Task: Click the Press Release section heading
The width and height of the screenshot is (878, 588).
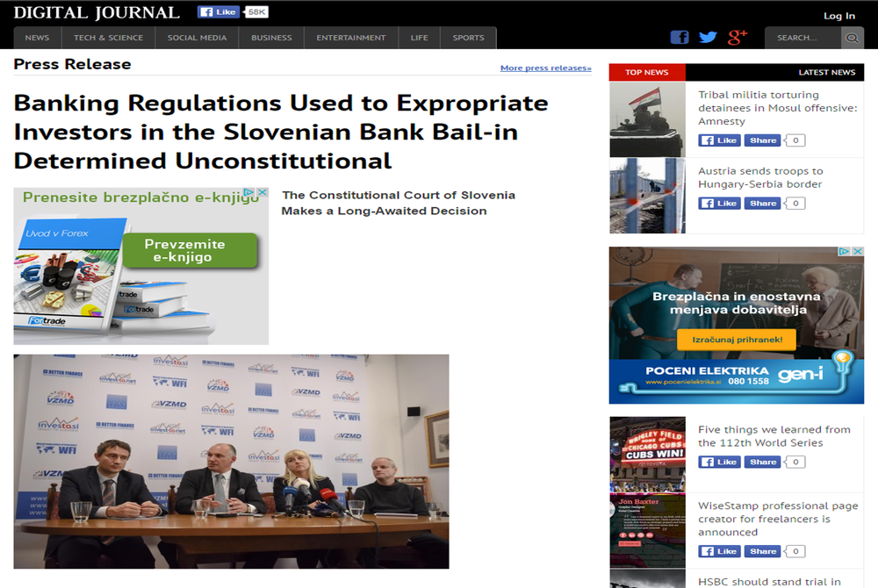Action: tap(72, 64)
